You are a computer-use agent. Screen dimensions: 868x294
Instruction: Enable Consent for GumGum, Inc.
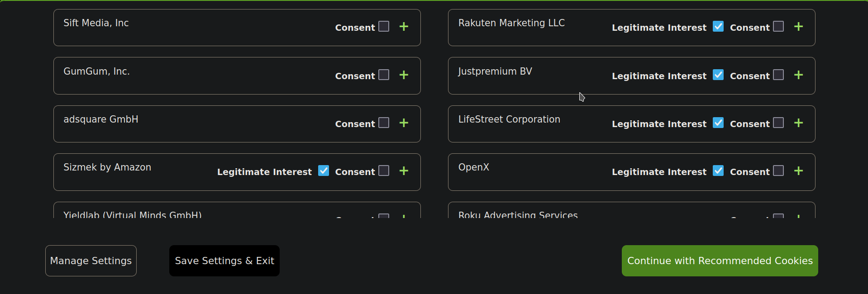[x=384, y=75]
